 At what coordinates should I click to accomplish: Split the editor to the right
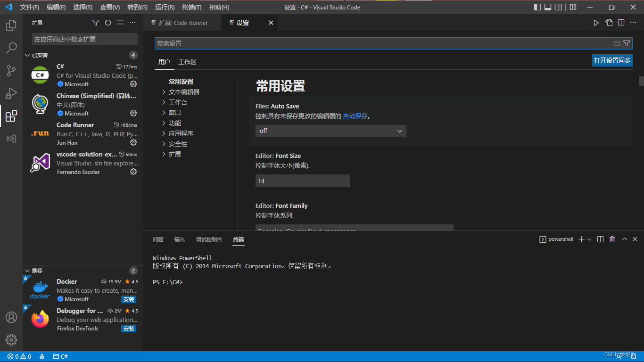click(x=621, y=23)
